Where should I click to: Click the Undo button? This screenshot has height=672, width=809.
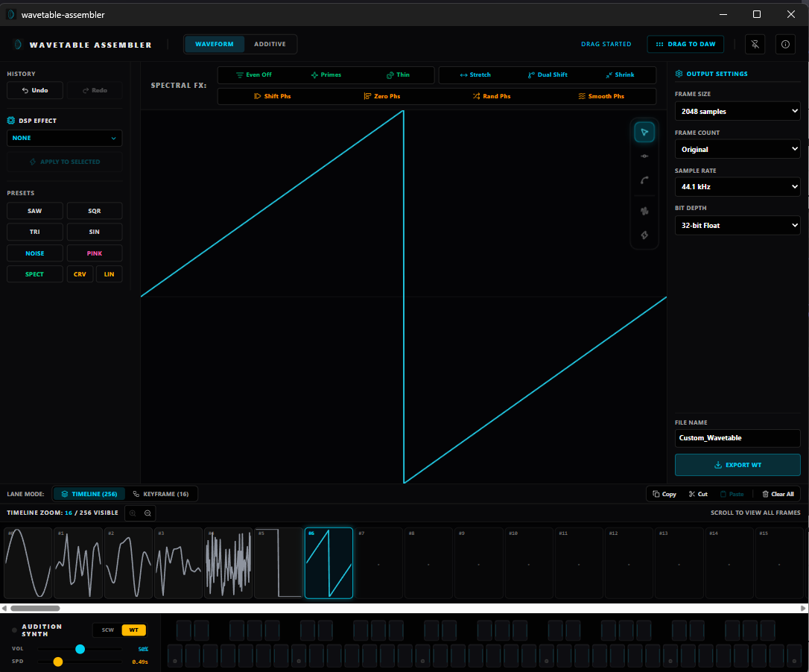(x=34, y=90)
